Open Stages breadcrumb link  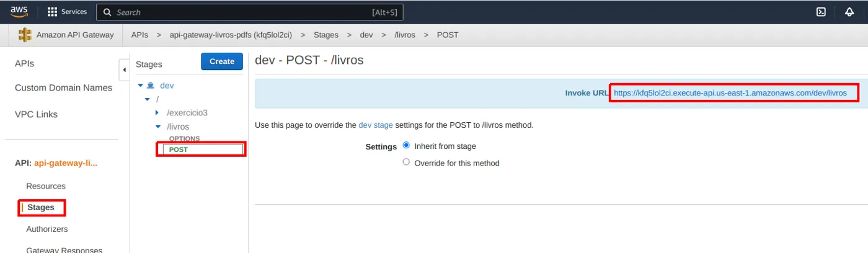pos(326,35)
